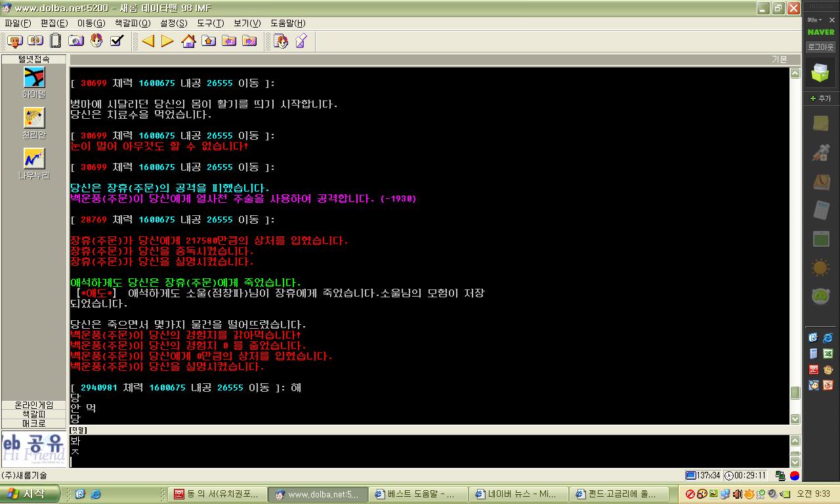Open the 설정(S) menu
840x504 pixels.
tap(173, 23)
